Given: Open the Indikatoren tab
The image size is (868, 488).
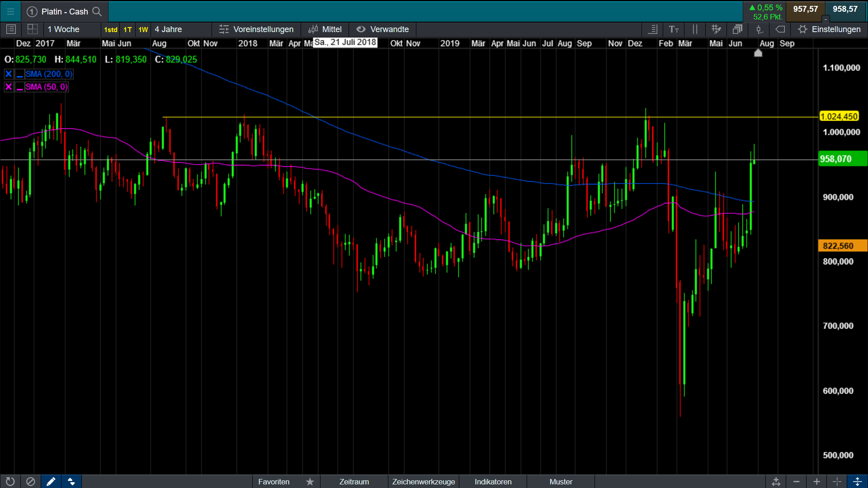Looking at the screenshot, I should pos(493,482).
